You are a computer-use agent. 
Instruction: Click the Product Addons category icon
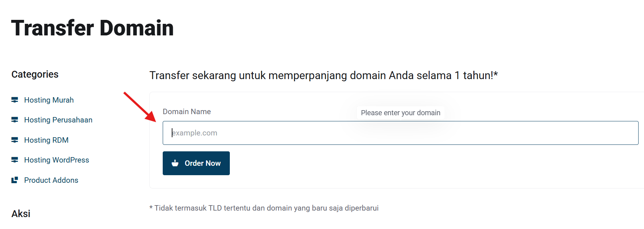15,180
